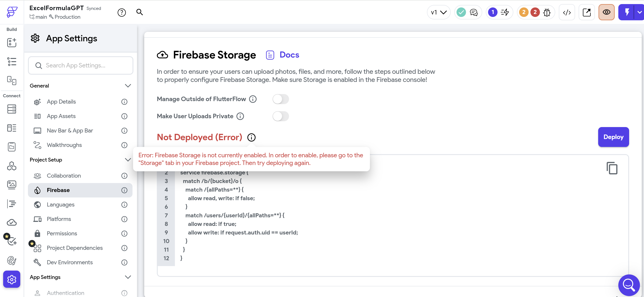Focus the Search App Settings field
This screenshot has width=644, height=297.
pyautogui.click(x=80, y=66)
